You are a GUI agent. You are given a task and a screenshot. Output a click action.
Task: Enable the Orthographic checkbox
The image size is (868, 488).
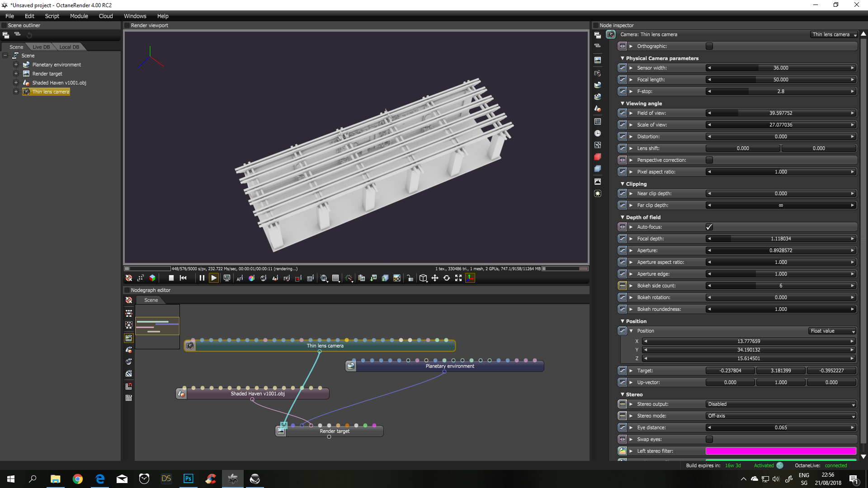(x=709, y=46)
